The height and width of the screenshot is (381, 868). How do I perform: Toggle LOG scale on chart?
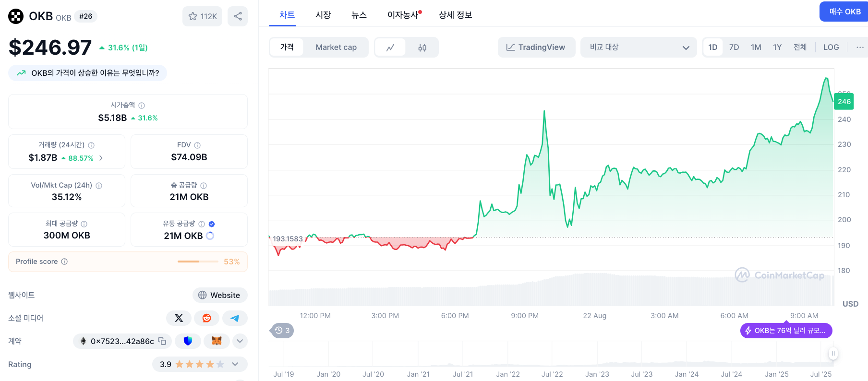click(x=831, y=47)
